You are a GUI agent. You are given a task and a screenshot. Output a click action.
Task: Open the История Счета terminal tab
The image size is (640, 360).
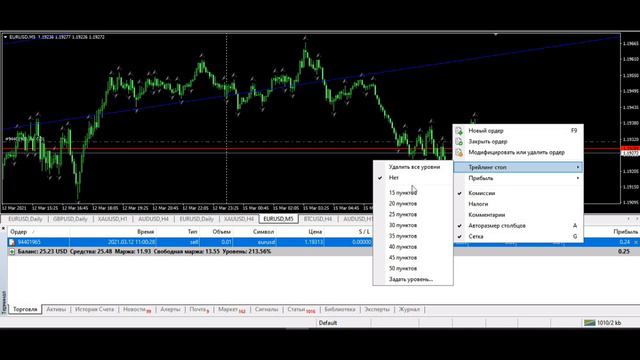[x=94, y=309]
